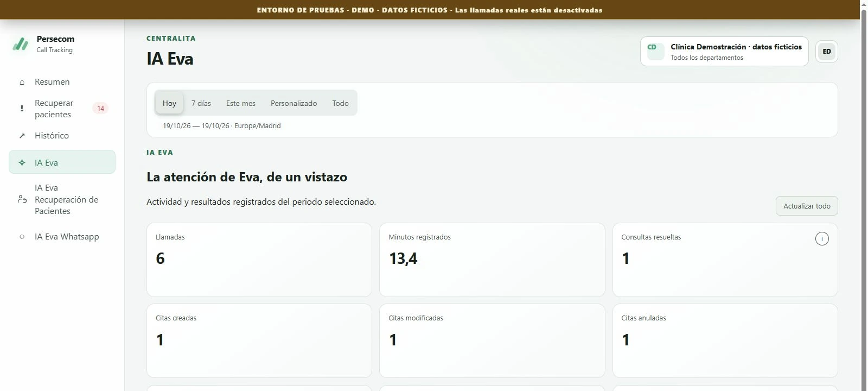Click the sparkle icon beside IA Eva
Screen dimensions: 868x391
click(22, 162)
